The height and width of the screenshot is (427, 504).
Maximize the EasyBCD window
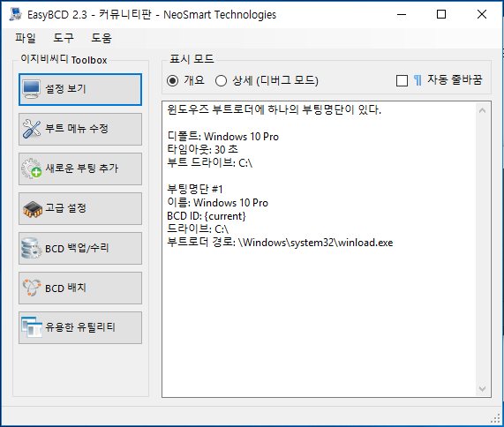[x=441, y=14]
